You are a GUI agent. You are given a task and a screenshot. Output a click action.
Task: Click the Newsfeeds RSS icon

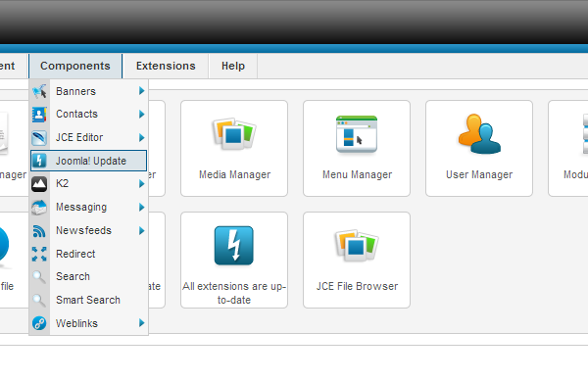[39, 231]
